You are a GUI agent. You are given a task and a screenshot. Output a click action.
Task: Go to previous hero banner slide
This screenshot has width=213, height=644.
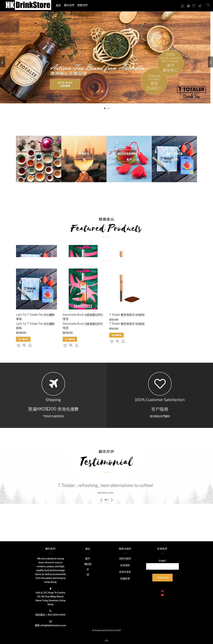point(2,62)
